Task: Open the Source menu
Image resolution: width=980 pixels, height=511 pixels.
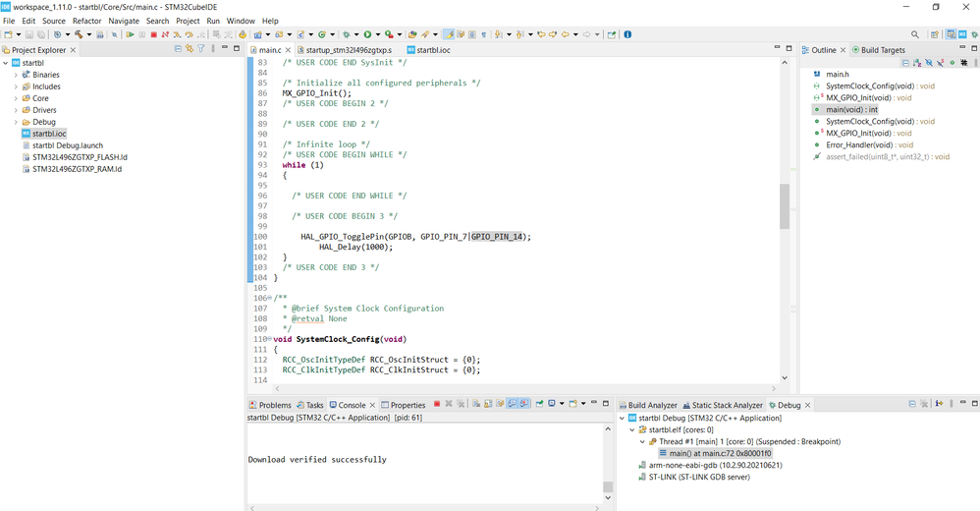Action: pos(54,21)
